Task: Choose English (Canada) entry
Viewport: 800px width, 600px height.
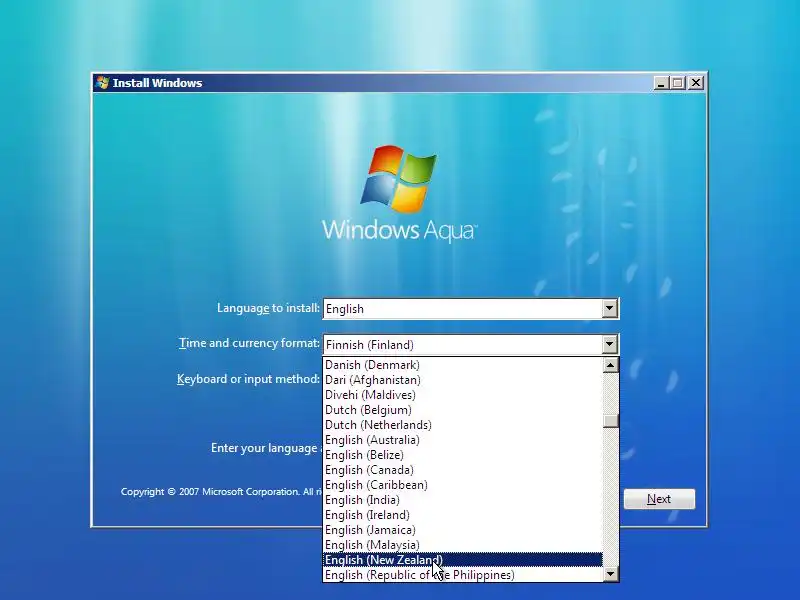Action: pyautogui.click(x=463, y=470)
